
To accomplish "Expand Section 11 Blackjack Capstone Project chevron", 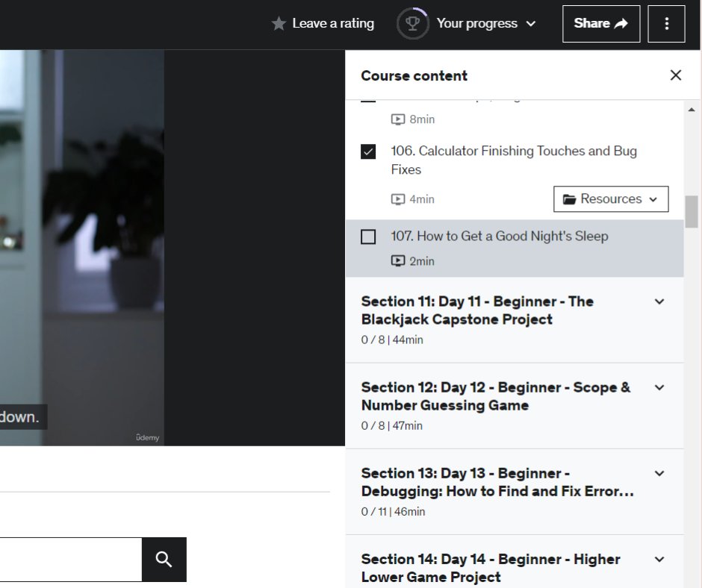I will [x=659, y=301].
